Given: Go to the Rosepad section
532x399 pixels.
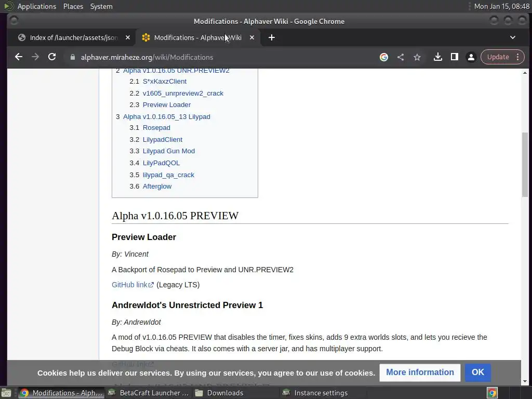Looking at the screenshot, I should [x=156, y=128].
